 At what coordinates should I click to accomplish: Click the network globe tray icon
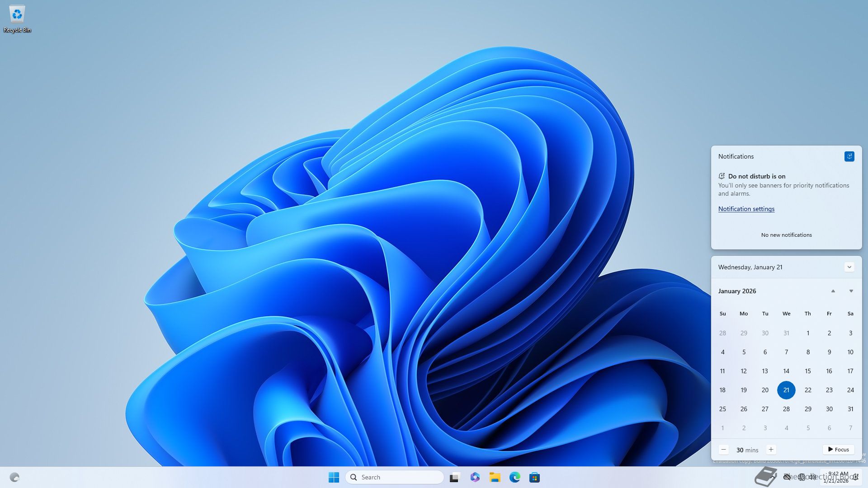click(x=802, y=477)
